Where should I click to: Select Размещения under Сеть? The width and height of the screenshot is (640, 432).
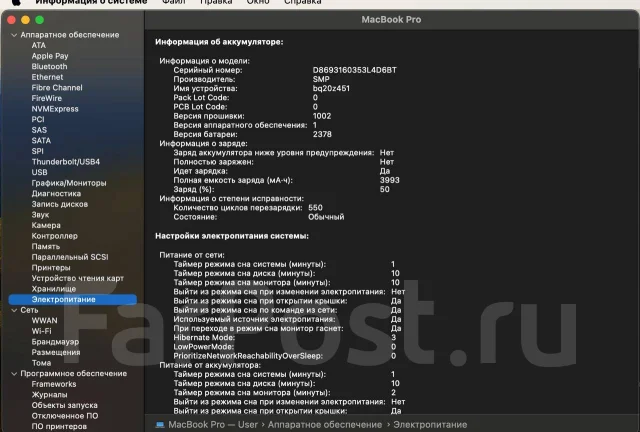pyautogui.click(x=56, y=352)
